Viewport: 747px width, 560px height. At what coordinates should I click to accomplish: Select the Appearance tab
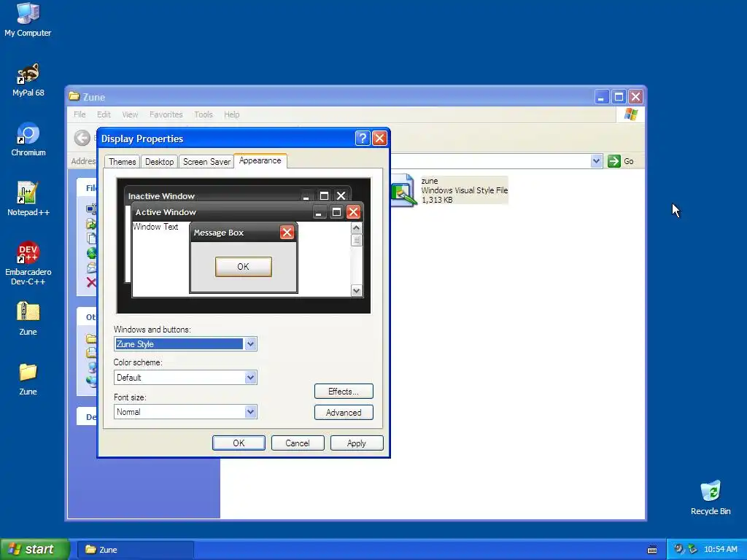coord(260,160)
